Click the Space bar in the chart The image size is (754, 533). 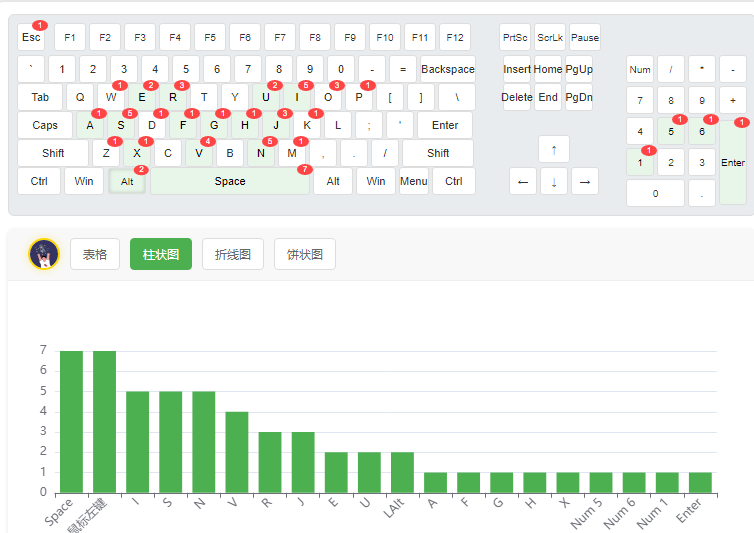[72, 422]
